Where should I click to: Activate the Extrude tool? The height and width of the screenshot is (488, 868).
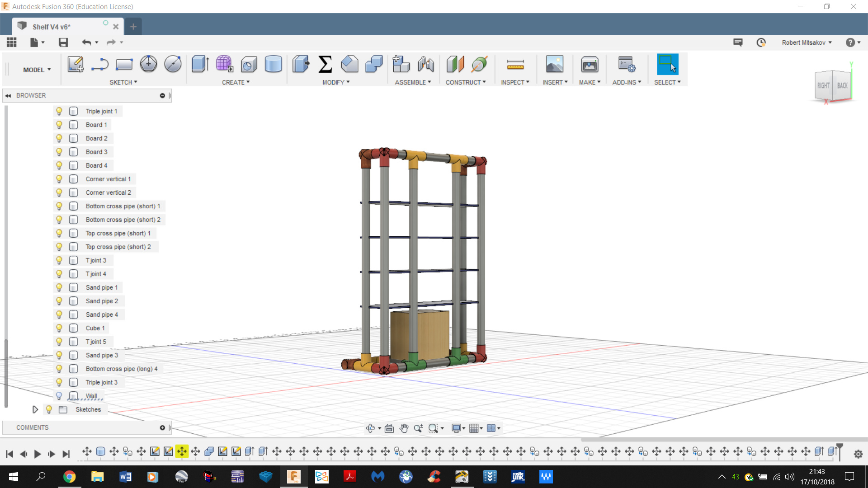point(200,64)
